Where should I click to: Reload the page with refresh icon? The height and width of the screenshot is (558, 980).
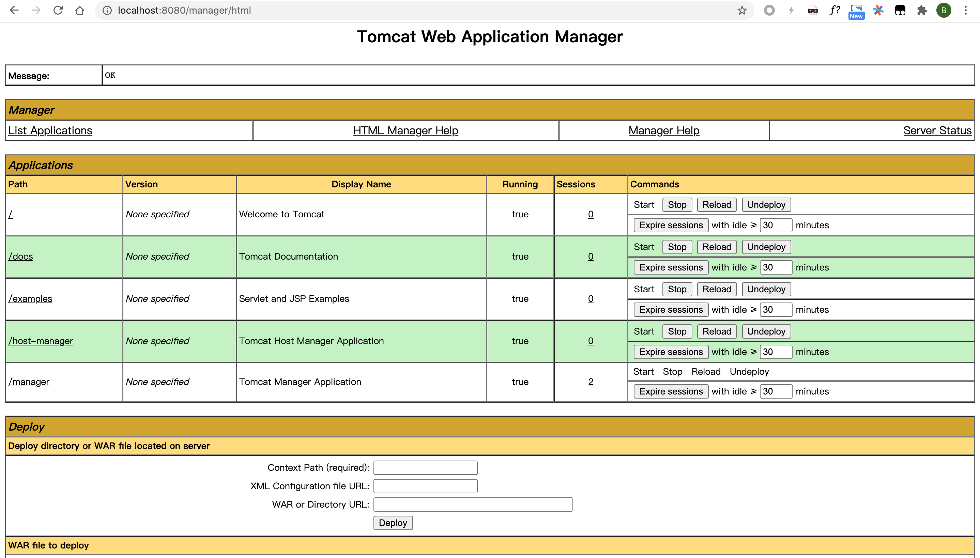click(x=58, y=10)
